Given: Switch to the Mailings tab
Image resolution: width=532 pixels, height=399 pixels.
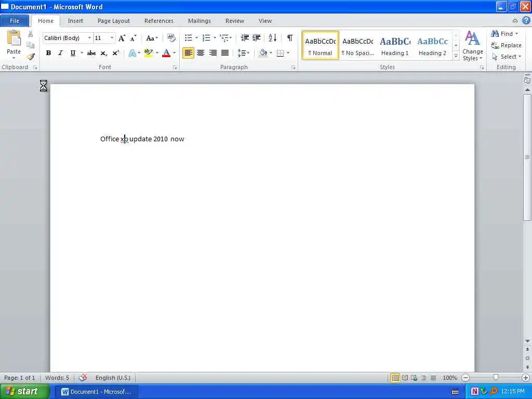Looking at the screenshot, I should (x=199, y=21).
